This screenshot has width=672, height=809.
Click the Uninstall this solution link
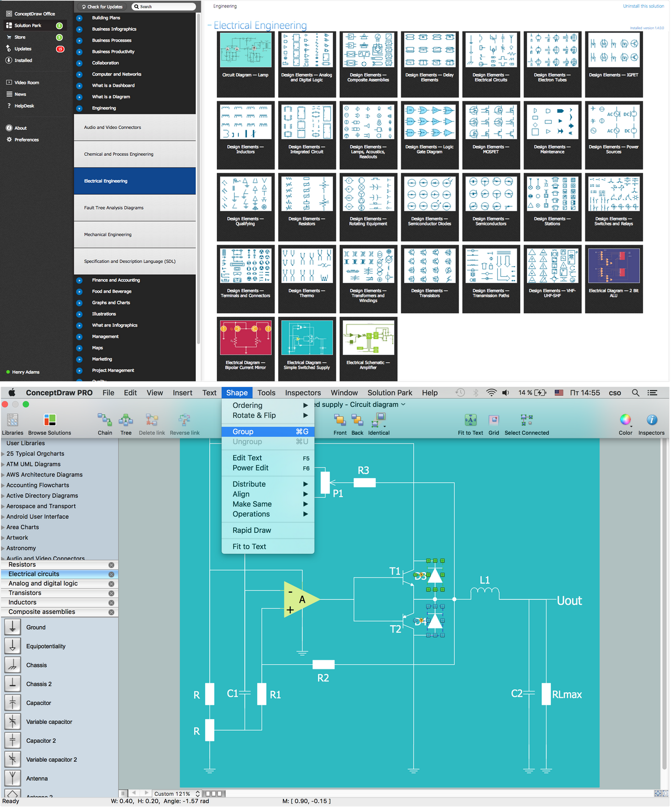(x=643, y=6)
